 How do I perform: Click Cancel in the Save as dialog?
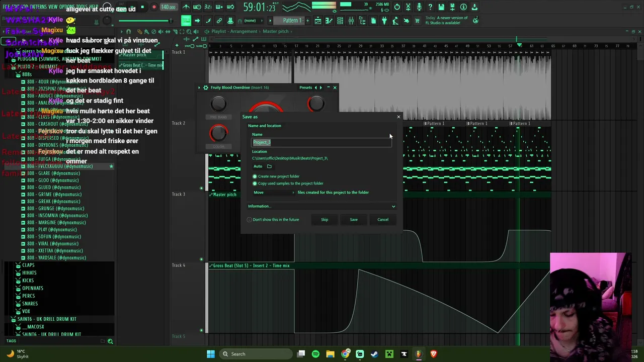383,220
